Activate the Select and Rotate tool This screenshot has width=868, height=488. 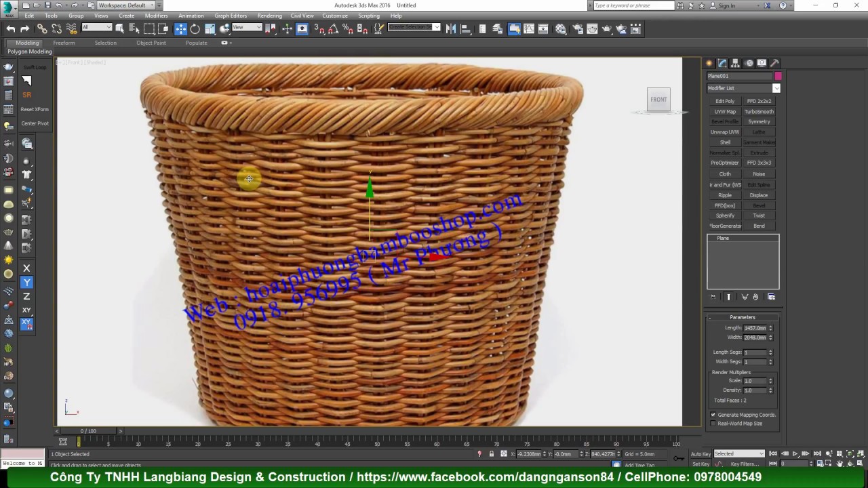click(195, 28)
